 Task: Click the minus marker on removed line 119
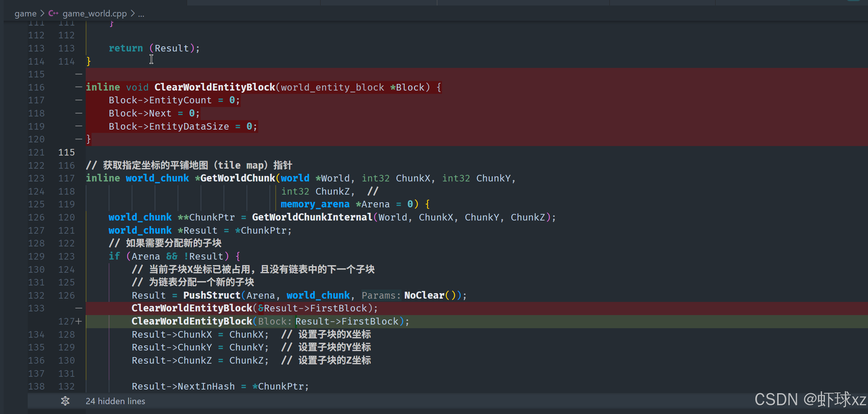79,126
